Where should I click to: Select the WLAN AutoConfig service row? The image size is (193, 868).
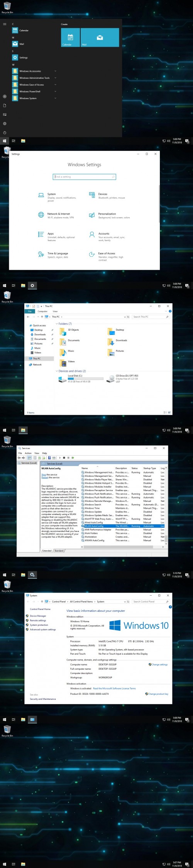click(x=123, y=526)
